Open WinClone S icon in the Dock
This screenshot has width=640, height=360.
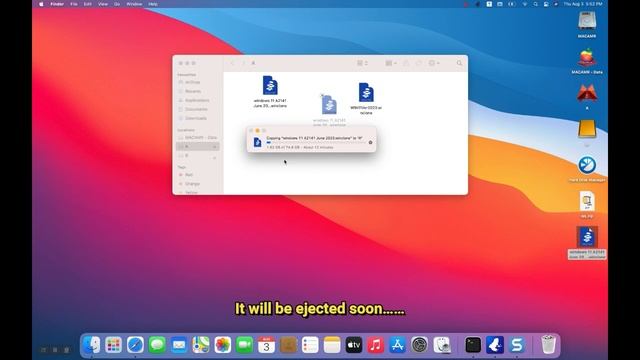click(517, 345)
